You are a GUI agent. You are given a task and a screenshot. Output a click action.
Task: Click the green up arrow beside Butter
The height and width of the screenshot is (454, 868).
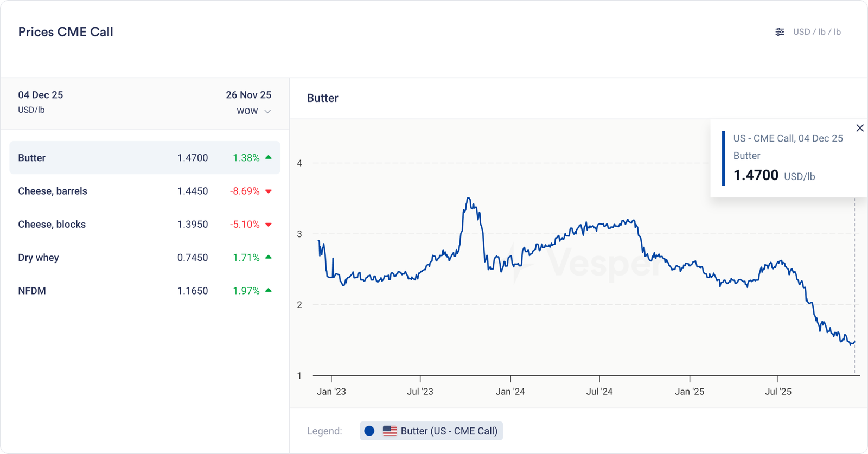pos(269,157)
